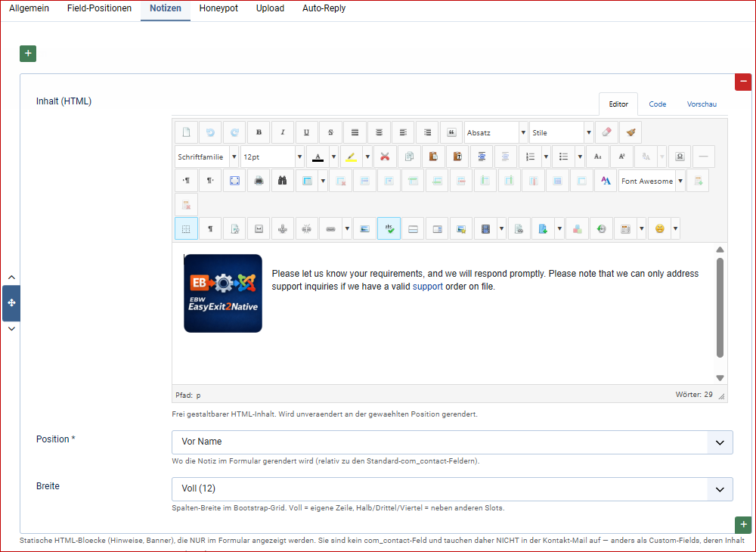Open the Auto-Reply tab
Image resolution: width=756 pixels, height=552 pixels.
(x=324, y=8)
